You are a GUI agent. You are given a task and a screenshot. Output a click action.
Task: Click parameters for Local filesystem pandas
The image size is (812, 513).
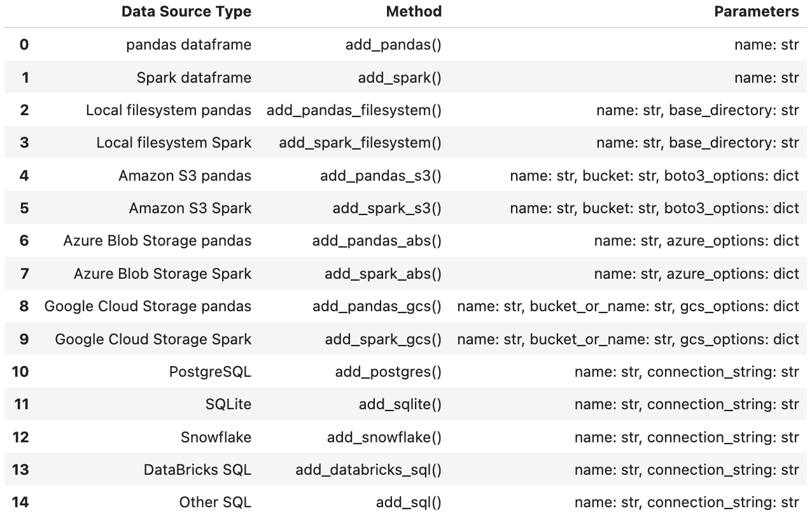[697, 110]
